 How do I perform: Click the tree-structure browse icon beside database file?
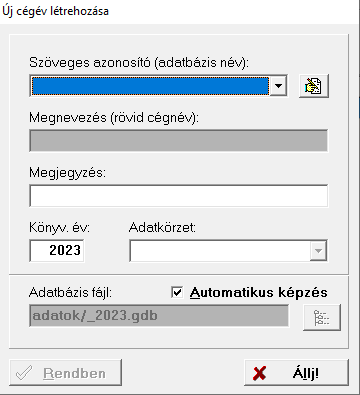click(322, 317)
